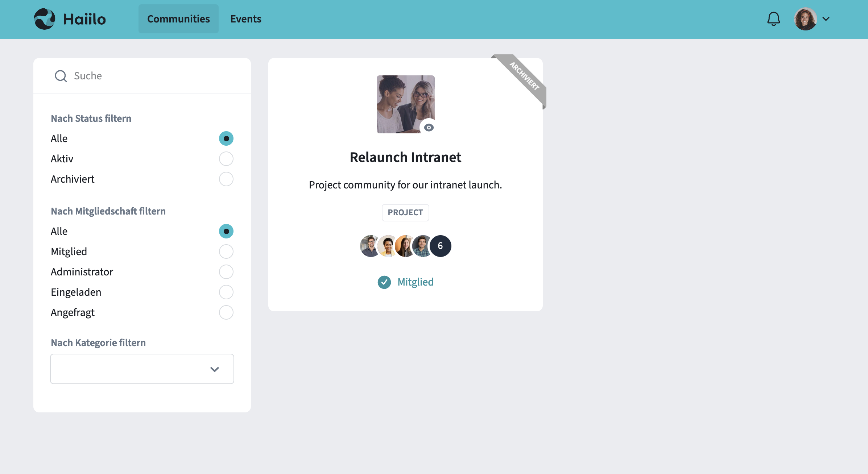Click the 'Project community for our intranet launch.' description

point(405,185)
